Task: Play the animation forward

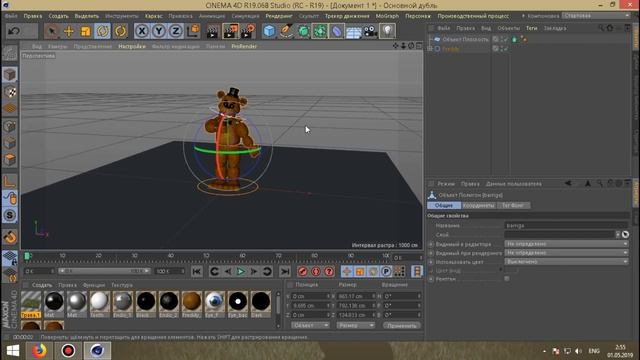Action: pyautogui.click(x=240, y=271)
